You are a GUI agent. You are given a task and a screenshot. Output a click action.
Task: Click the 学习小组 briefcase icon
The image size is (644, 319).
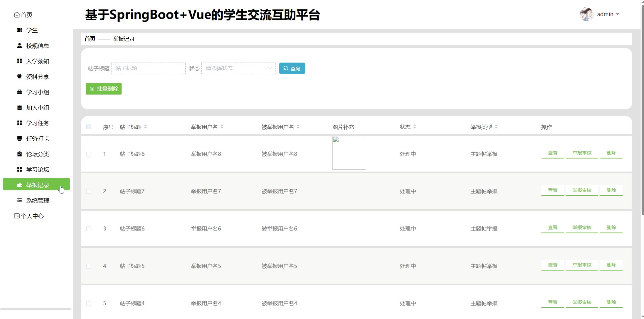tap(20, 92)
